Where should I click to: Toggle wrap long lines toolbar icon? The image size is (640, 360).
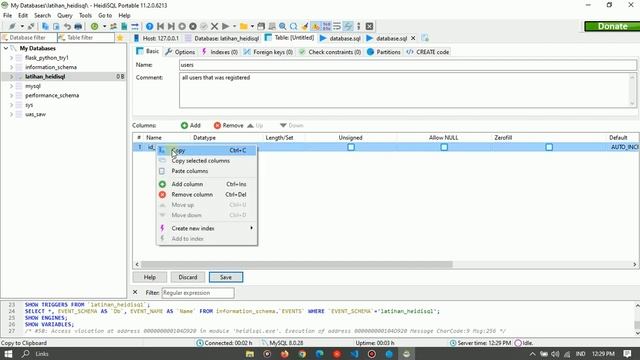(x=337, y=26)
